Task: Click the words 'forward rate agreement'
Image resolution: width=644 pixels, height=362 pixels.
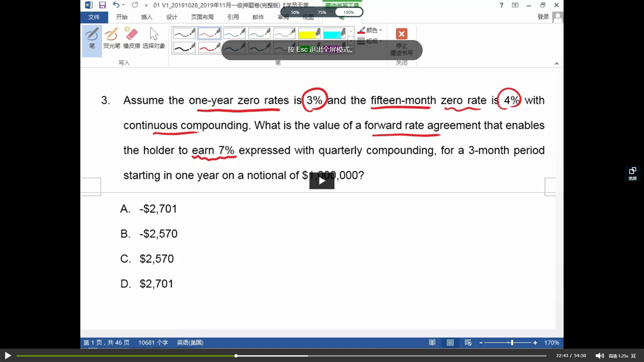Action: click(422, 125)
